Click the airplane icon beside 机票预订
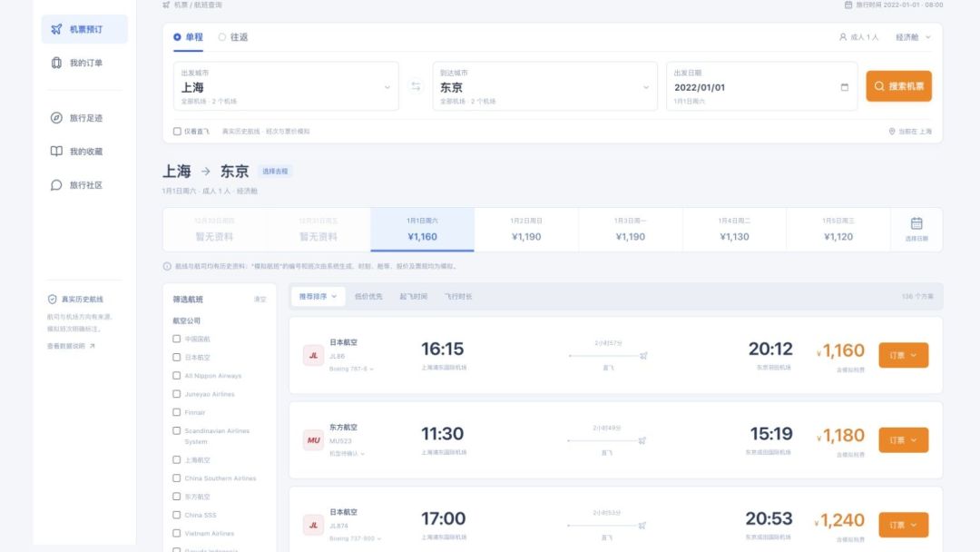This screenshot has height=552, width=980. [56, 29]
